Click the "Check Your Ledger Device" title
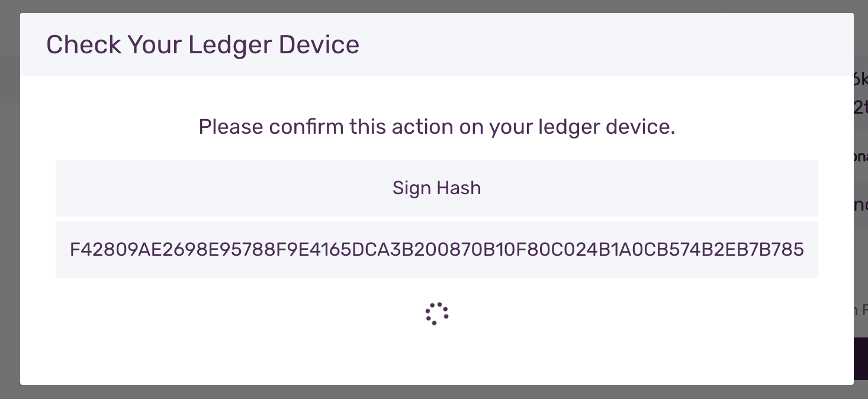868x399 pixels. [x=202, y=45]
